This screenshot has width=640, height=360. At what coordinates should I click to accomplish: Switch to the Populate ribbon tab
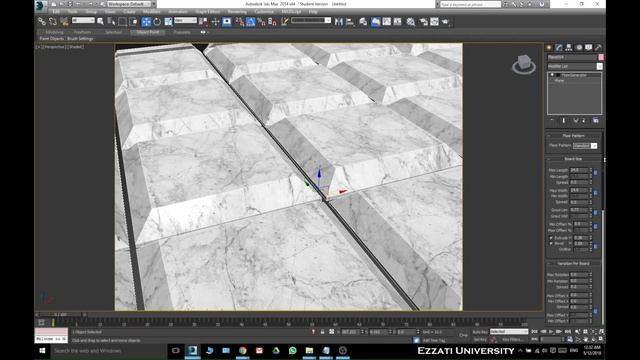(x=182, y=32)
